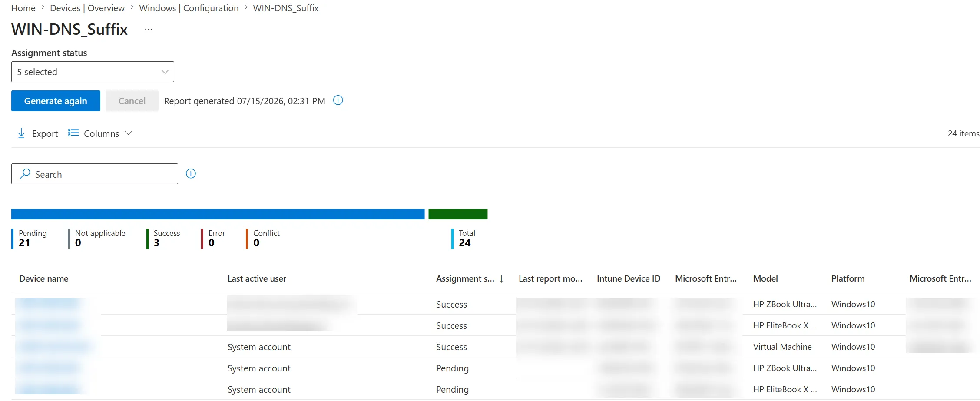Click the Success 3 summary count
980x401 pixels.
pos(164,238)
